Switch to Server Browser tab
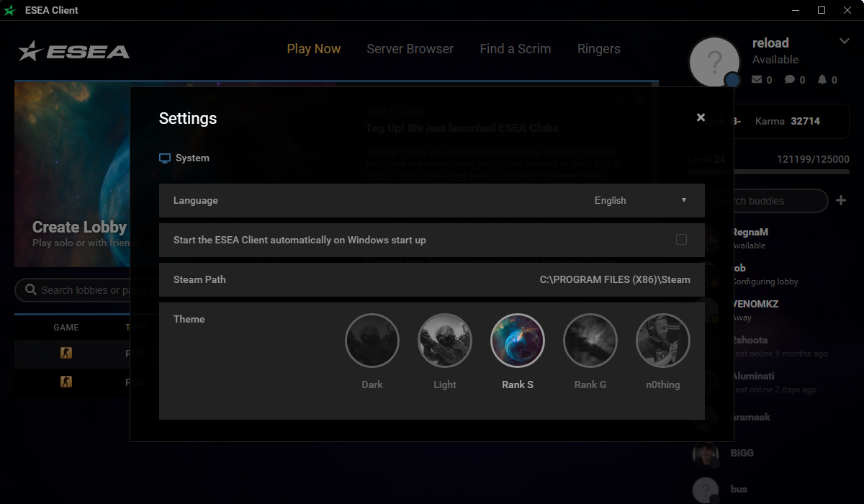This screenshot has height=504, width=864. coord(410,49)
